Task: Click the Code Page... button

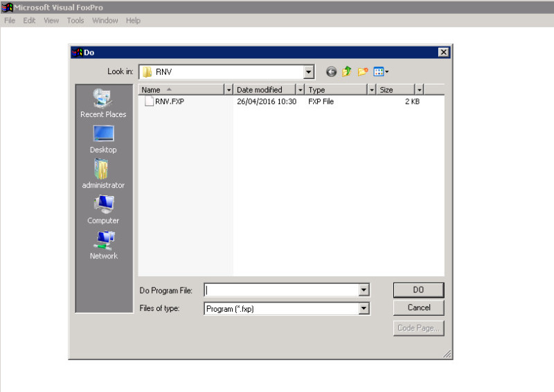Action: click(x=419, y=328)
